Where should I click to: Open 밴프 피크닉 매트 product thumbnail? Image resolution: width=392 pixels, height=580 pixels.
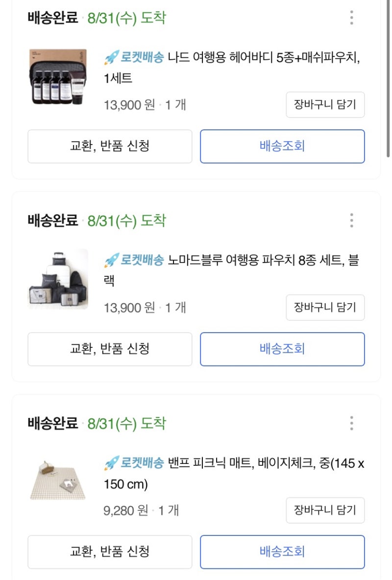(x=57, y=482)
